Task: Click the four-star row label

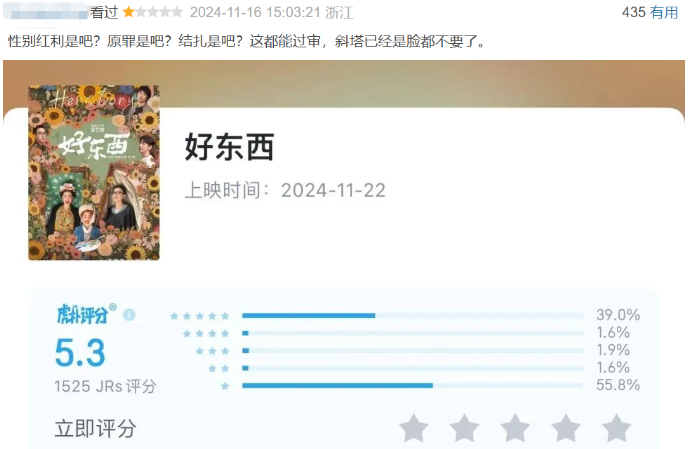Action: pos(206,334)
